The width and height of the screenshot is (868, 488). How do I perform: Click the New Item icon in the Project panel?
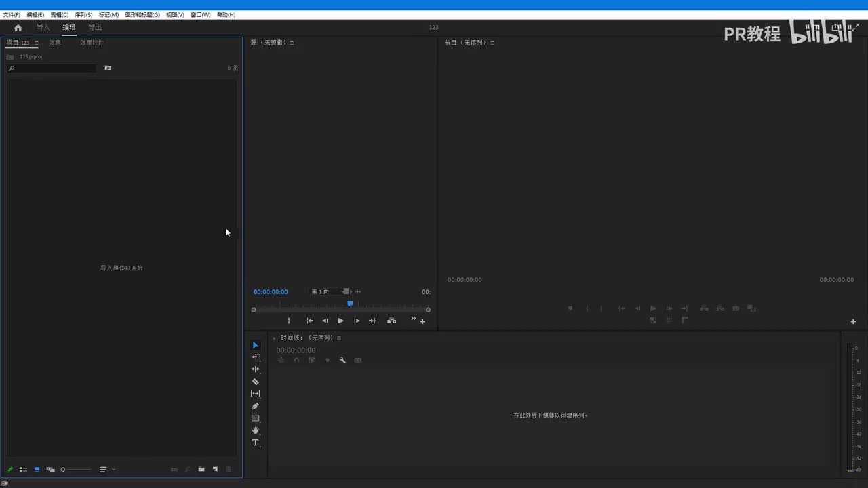[215, 469]
